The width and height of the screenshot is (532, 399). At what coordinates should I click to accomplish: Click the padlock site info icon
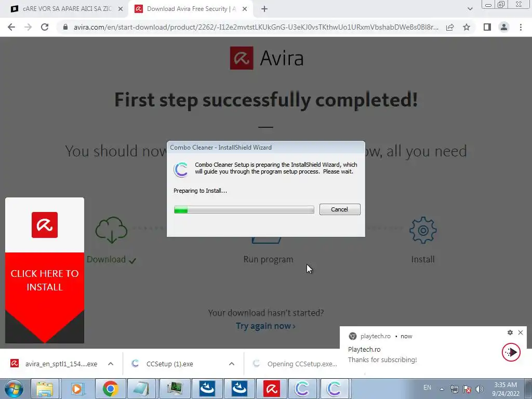[x=65, y=27]
